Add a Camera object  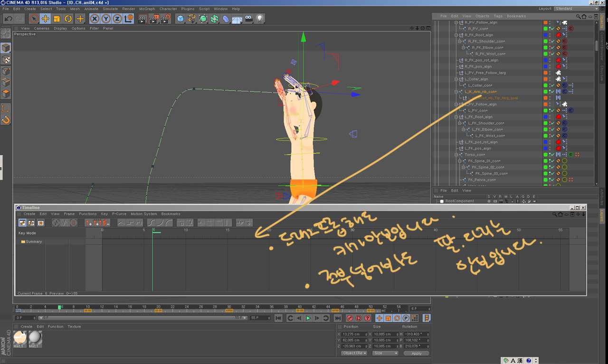[x=249, y=19]
